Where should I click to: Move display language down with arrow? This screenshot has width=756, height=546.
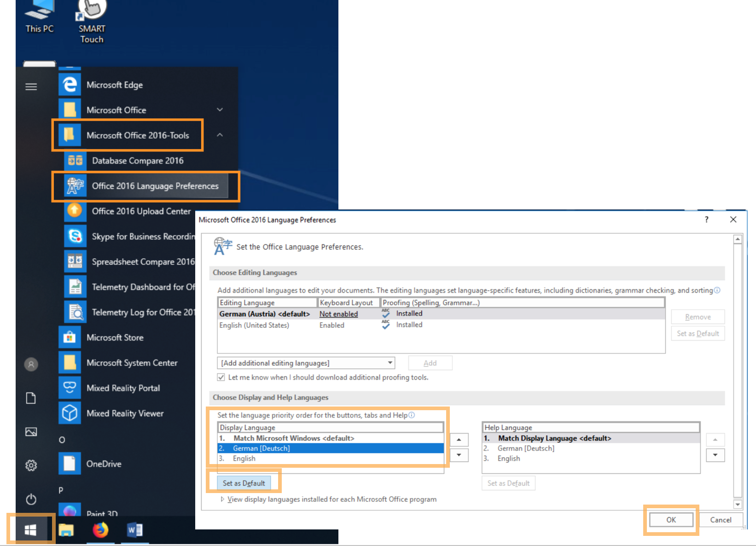[459, 455]
